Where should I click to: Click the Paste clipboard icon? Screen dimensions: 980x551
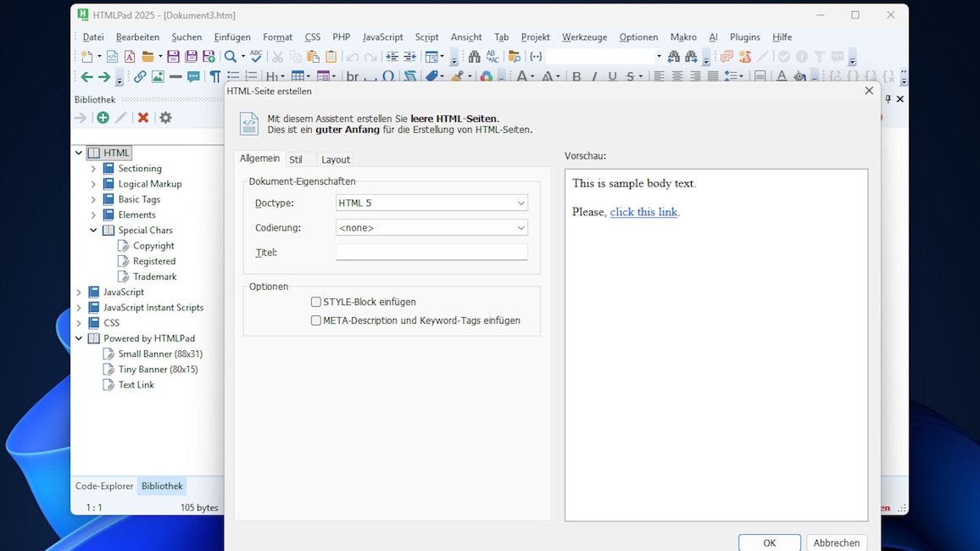point(313,56)
